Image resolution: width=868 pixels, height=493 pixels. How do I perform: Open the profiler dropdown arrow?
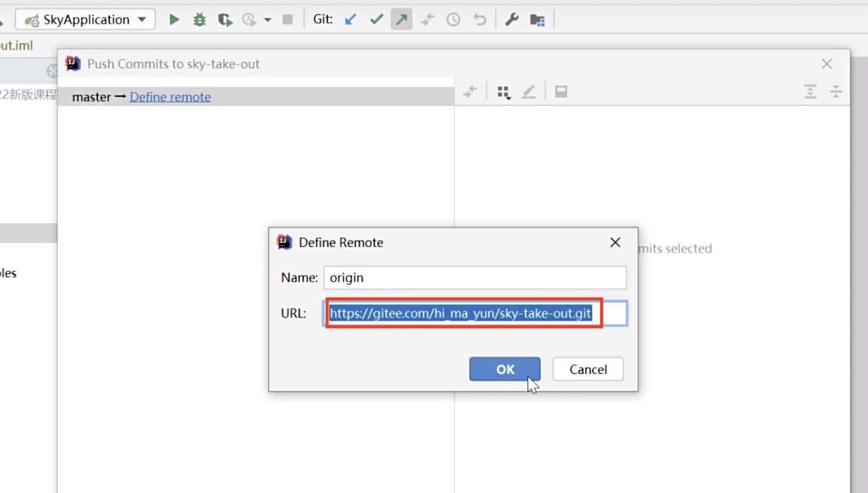[x=267, y=19]
